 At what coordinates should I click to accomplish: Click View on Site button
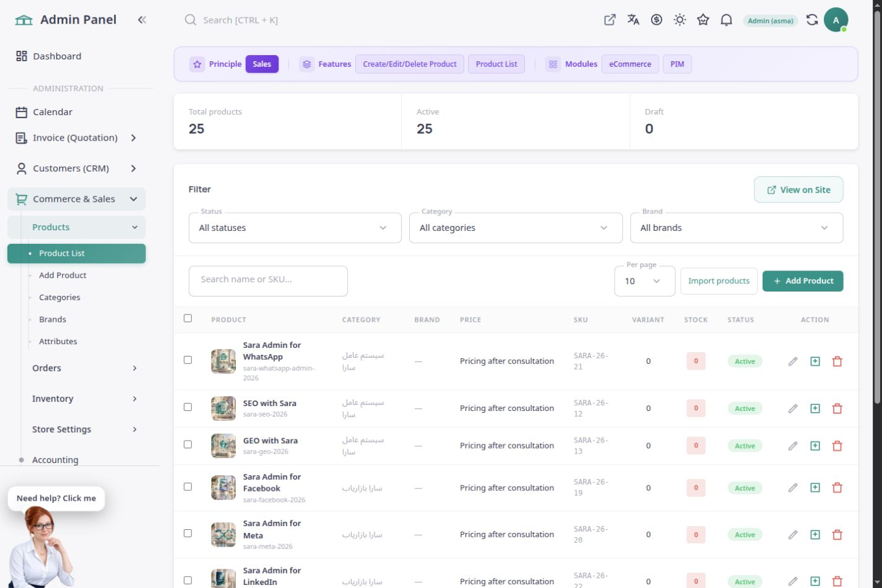(798, 190)
